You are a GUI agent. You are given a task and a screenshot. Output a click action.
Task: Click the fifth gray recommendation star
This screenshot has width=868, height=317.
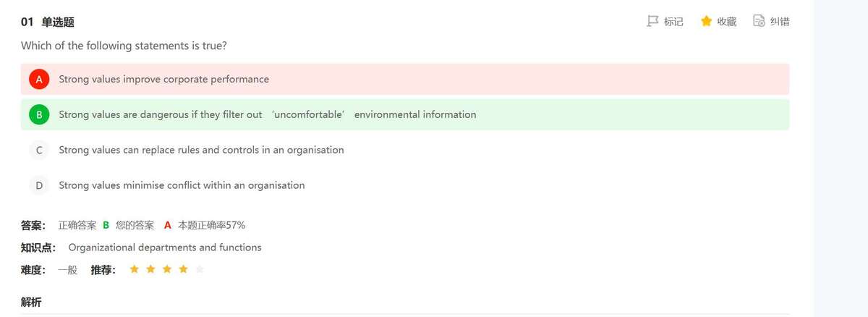tap(200, 269)
